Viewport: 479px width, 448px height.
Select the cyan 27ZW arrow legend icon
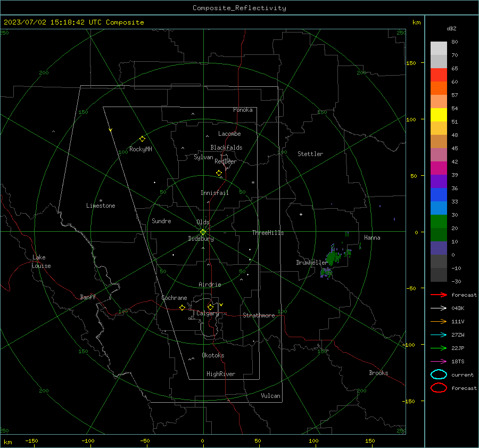tap(439, 335)
